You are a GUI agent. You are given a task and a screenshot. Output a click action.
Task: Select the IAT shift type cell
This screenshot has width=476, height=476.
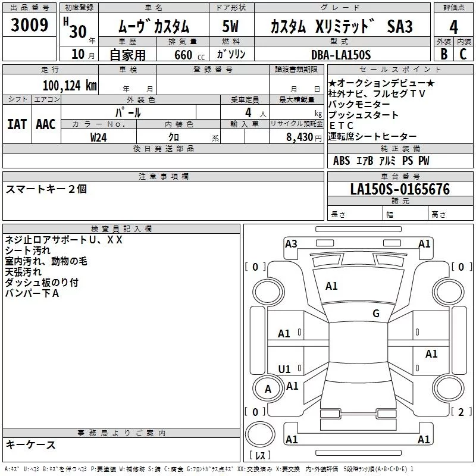[17, 124]
